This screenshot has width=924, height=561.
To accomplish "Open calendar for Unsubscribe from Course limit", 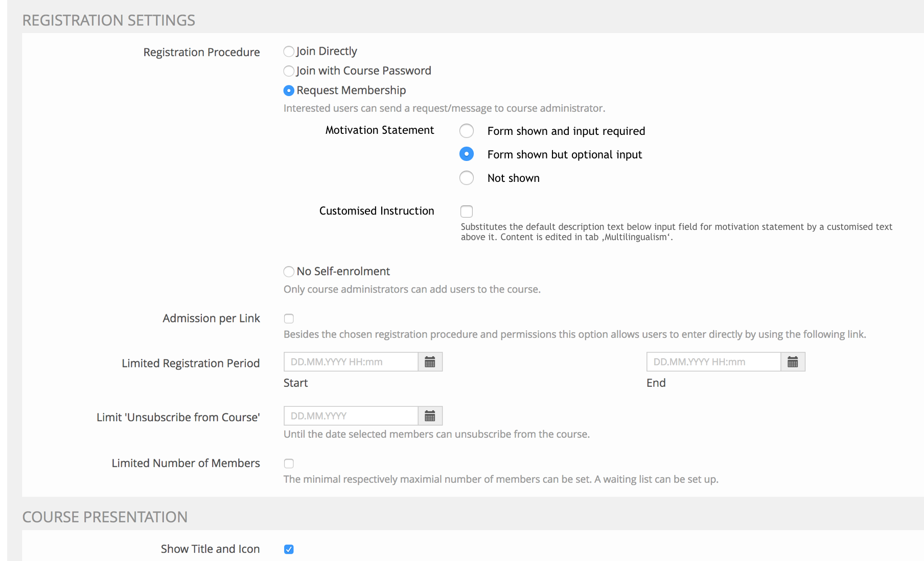I will [x=430, y=416].
